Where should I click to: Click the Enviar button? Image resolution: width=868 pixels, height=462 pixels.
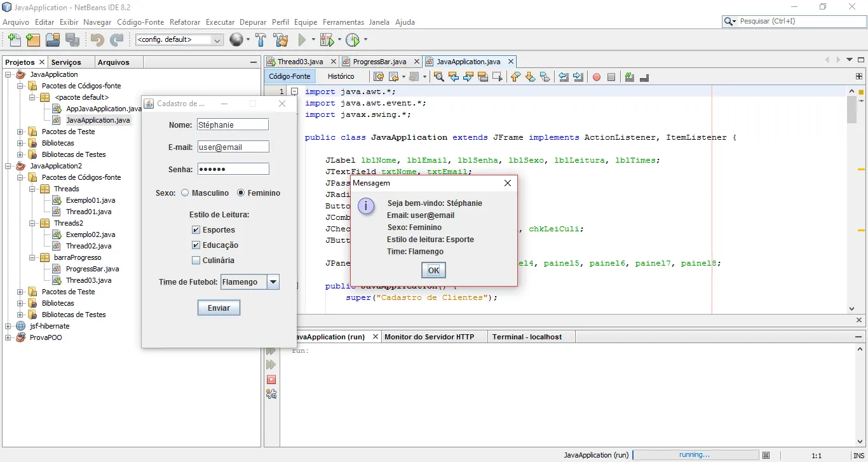219,308
